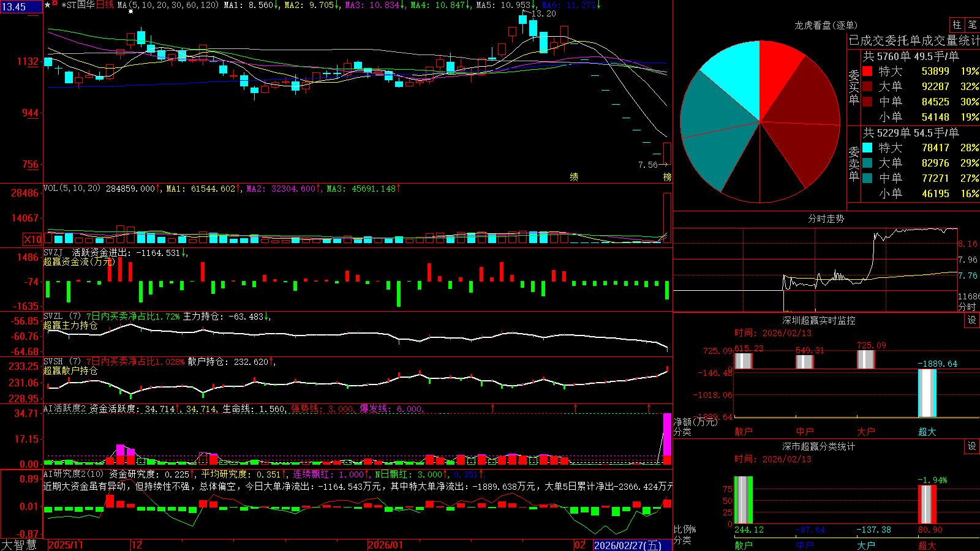Click the 续 marker on price chart
This screenshot has width=980, height=551.
574,177
